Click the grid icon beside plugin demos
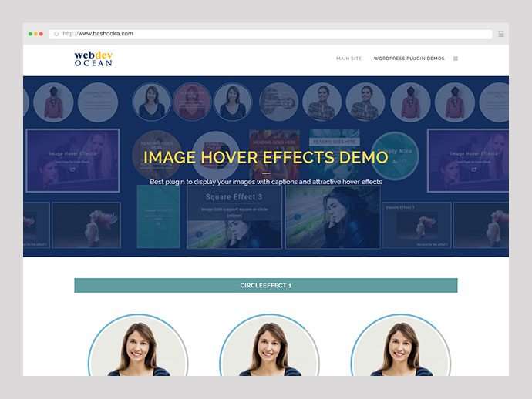 click(456, 59)
